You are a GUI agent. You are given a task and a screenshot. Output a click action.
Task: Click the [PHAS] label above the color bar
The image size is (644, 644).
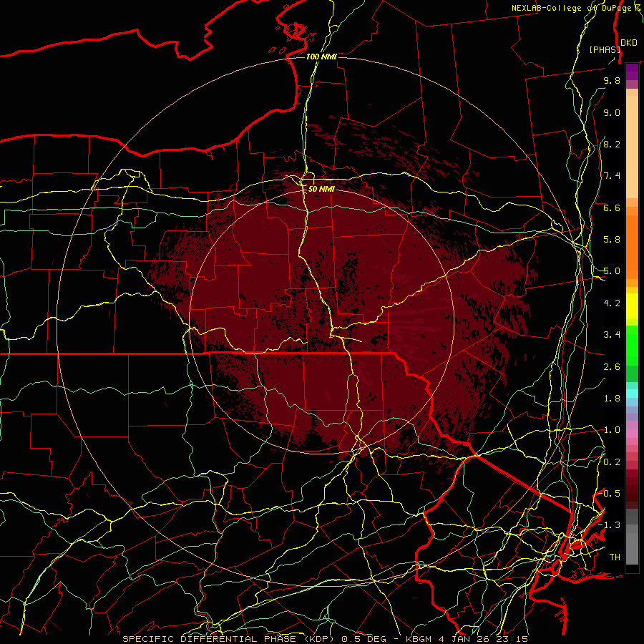(x=605, y=49)
